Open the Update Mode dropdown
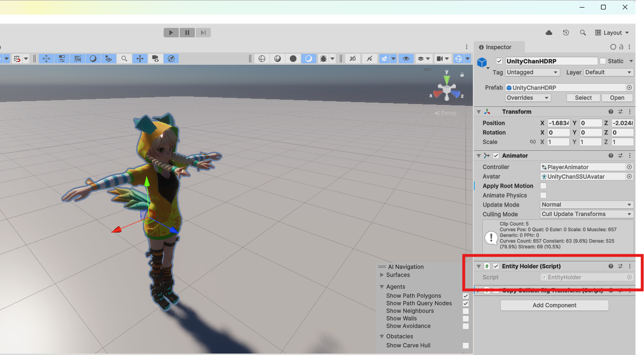Viewport: 644px width, 355px height. 587,205
